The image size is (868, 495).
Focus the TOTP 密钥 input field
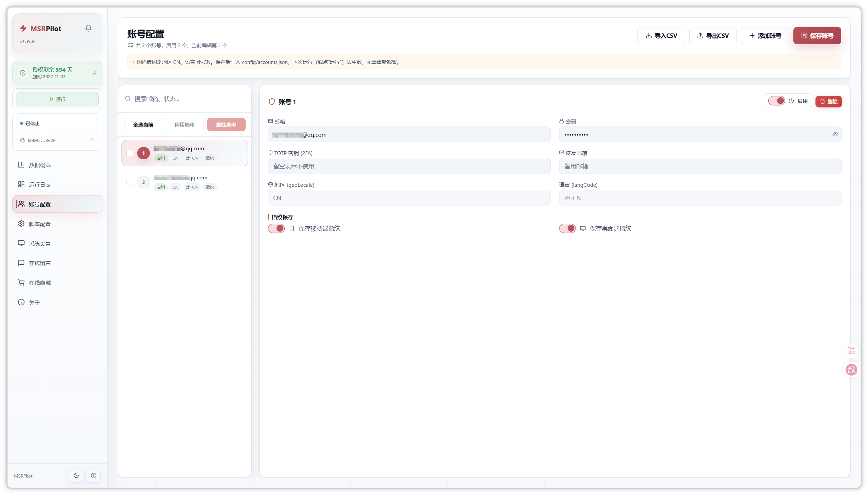(409, 166)
